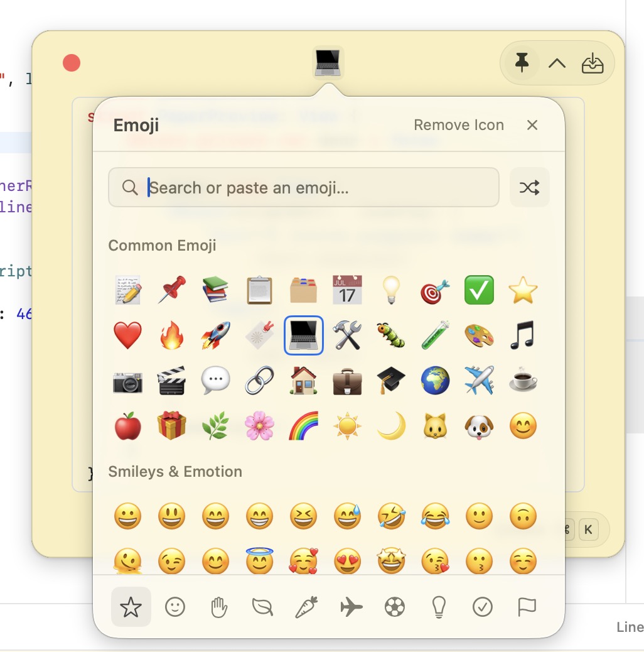Pick the heart-eyes emoji
This screenshot has width=644, height=652.
pyautogui.click(x=347, y=560)
